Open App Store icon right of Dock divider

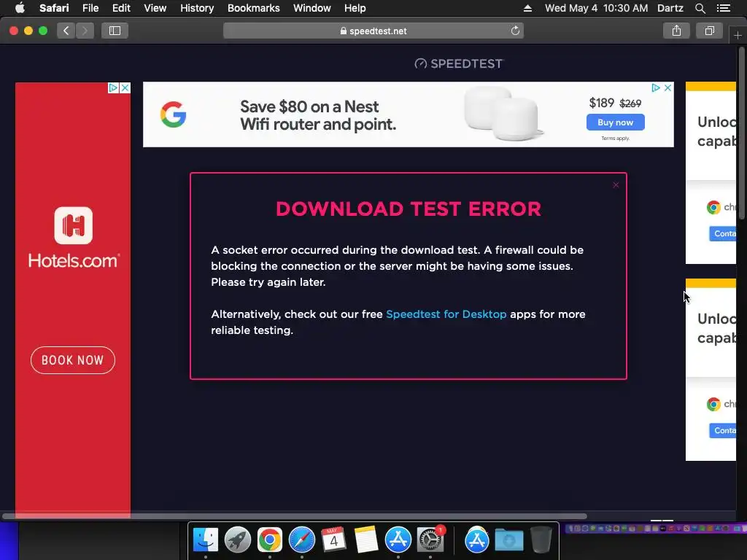tap(477, 540)
